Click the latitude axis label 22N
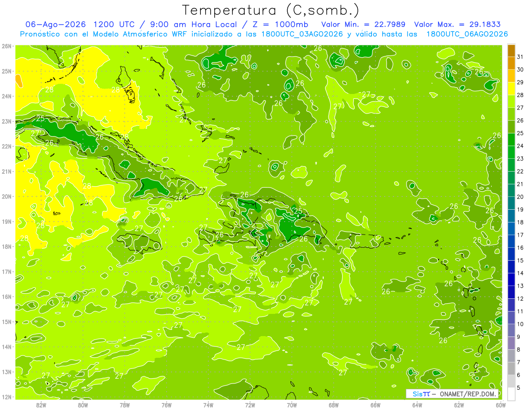The height and width of the screenshot is (411, 532). [x=7, y=146]
